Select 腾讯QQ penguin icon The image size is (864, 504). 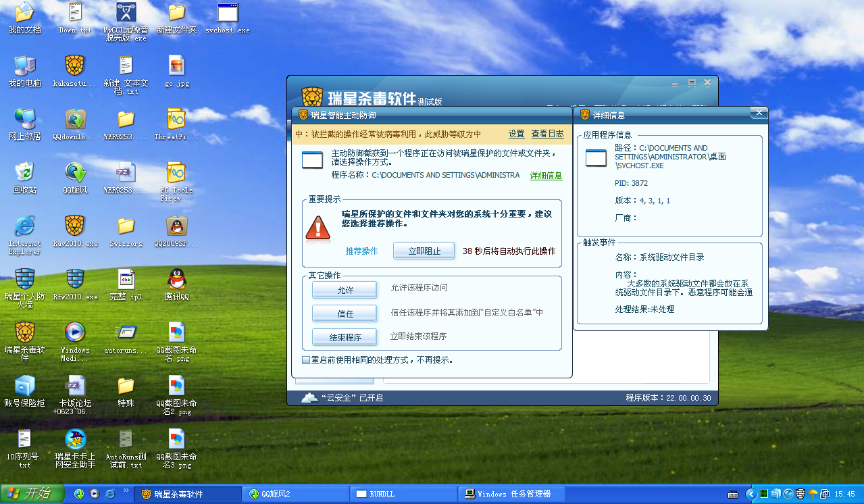(x=176, y=284)
